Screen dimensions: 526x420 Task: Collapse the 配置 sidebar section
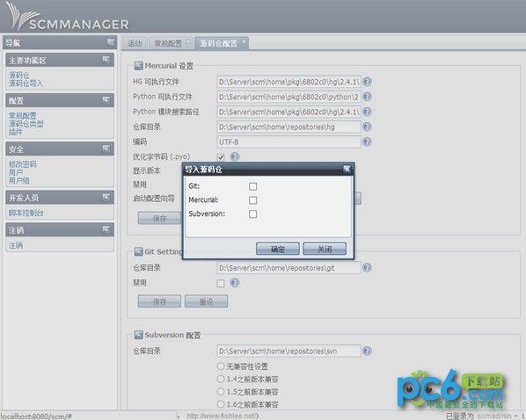tap(106, 100)
